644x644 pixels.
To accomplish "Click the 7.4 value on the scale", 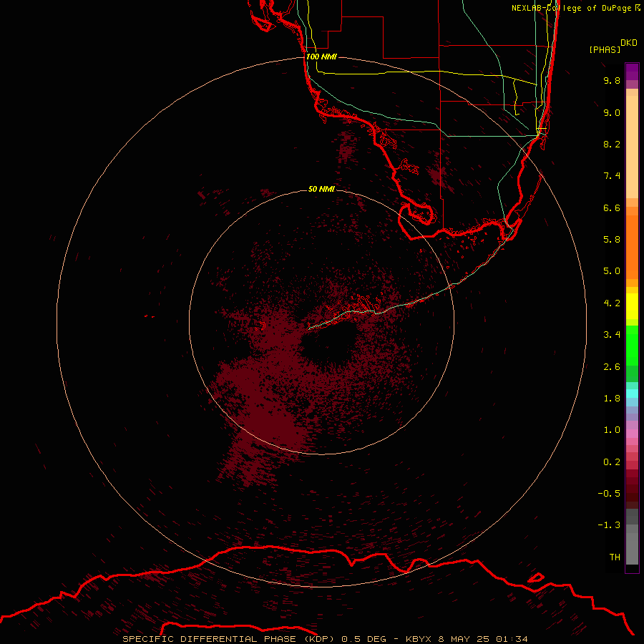I will pyautogui.click(x=612, y=176).
